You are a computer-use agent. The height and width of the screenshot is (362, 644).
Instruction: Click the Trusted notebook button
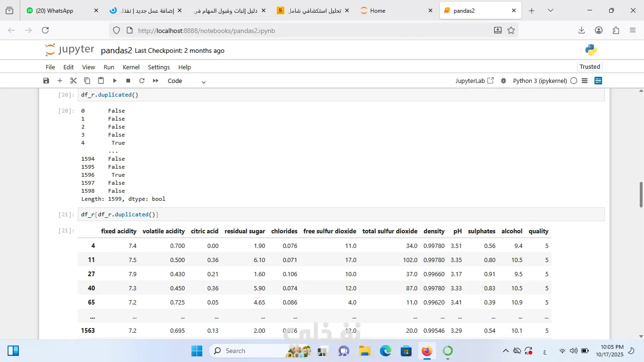pos(590,66)
